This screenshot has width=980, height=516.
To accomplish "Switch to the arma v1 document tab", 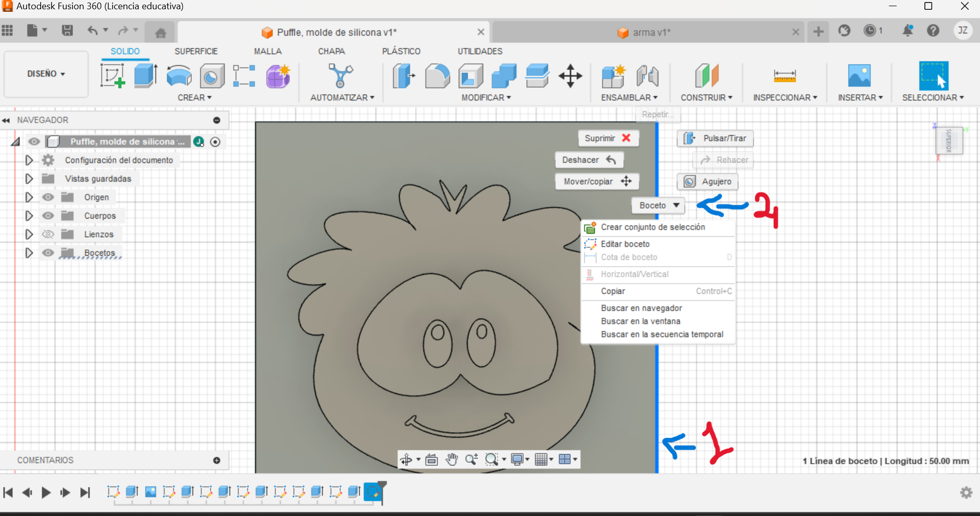I will [648, 32].
